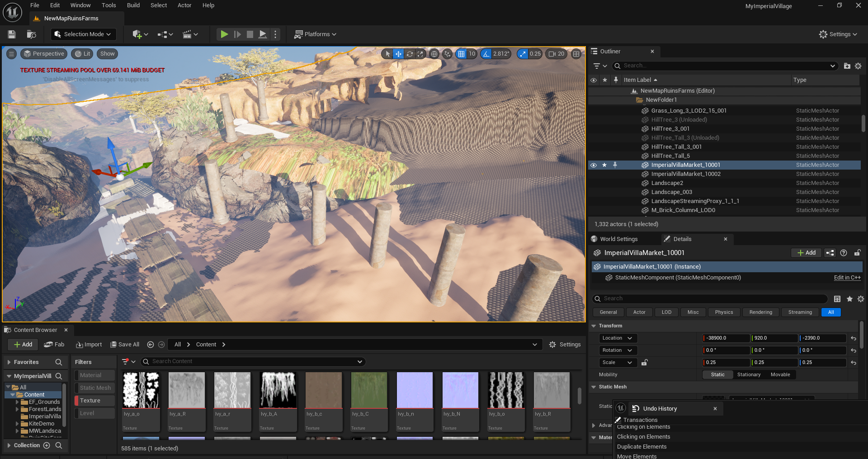Click the Lock Scale ratio icon
The height and width of the screenshot is (459, 868).
(x=645, y=363)
